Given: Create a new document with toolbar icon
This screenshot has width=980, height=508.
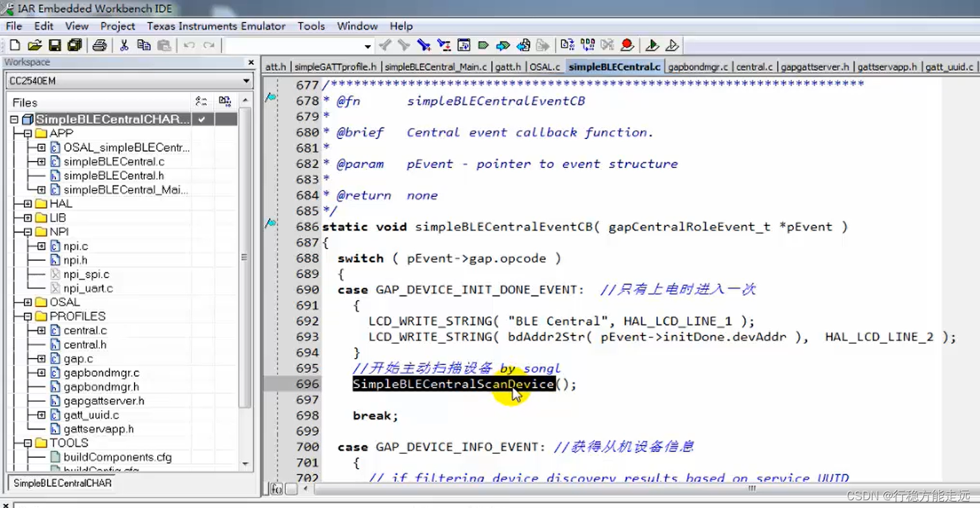Looking at the screenshot, I should pyautogui.click(x=14, y=45).
